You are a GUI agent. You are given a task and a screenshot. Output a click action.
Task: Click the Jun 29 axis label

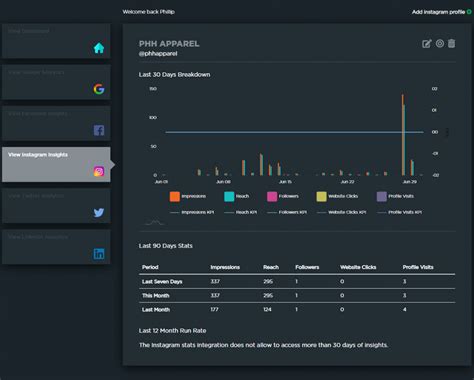point(410,182)
